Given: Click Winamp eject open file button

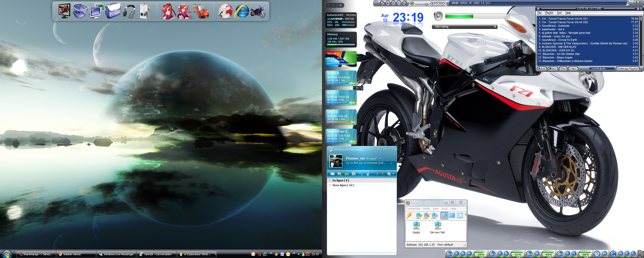Looking at the screenshot, I should click(x=433, y=4).
